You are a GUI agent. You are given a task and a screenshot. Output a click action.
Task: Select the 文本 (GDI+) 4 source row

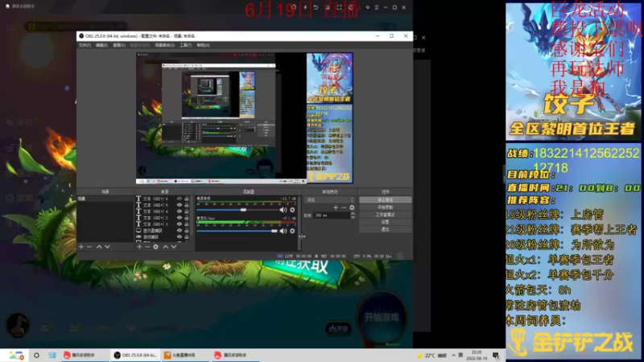[x=163, y=212]
